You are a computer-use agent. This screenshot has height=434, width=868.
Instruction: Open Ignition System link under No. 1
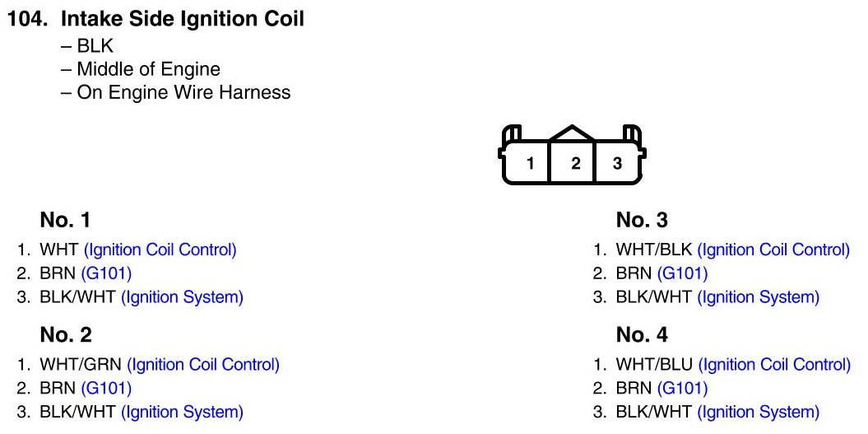pos(182,297)
